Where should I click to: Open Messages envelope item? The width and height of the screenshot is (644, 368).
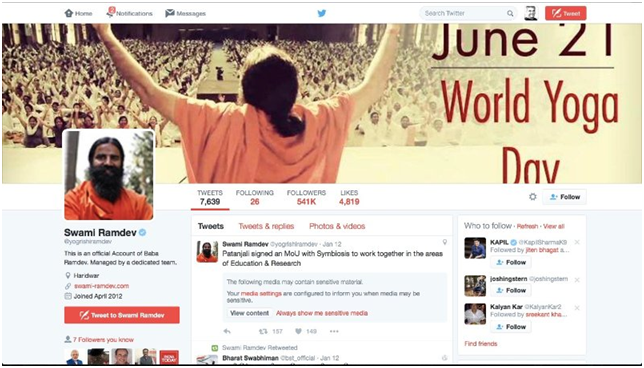[185, 14]
